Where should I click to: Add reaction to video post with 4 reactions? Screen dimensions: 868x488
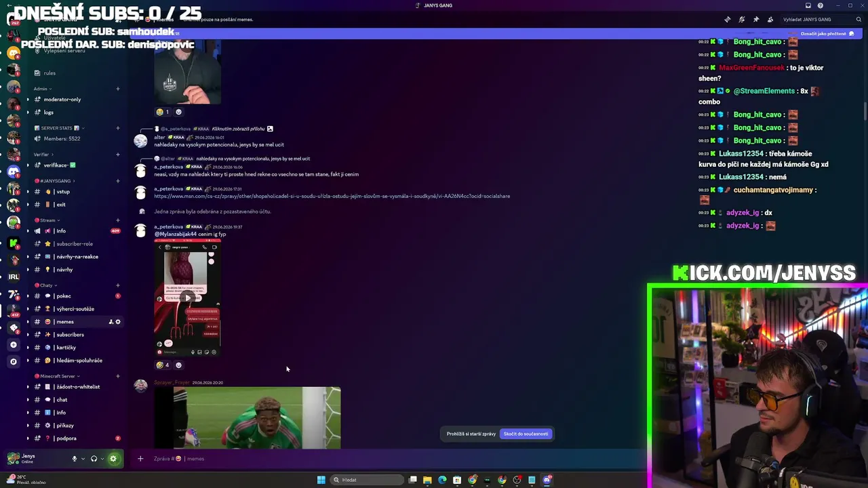click(179, 365)
